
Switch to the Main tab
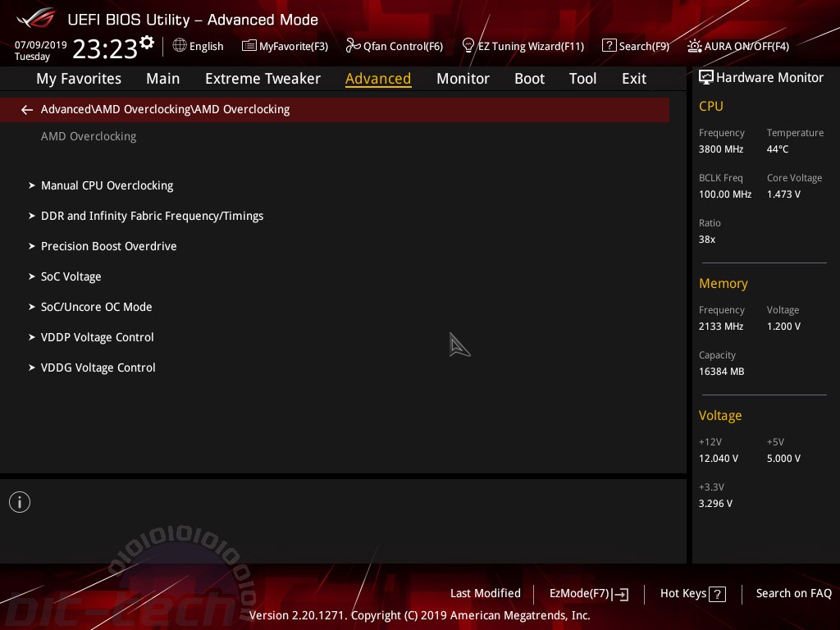163,79
